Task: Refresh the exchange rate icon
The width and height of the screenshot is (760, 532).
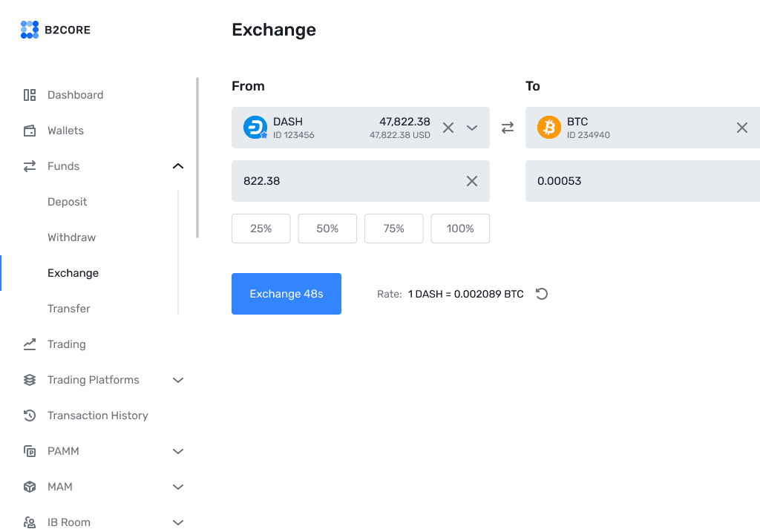Action: point(542,294)
